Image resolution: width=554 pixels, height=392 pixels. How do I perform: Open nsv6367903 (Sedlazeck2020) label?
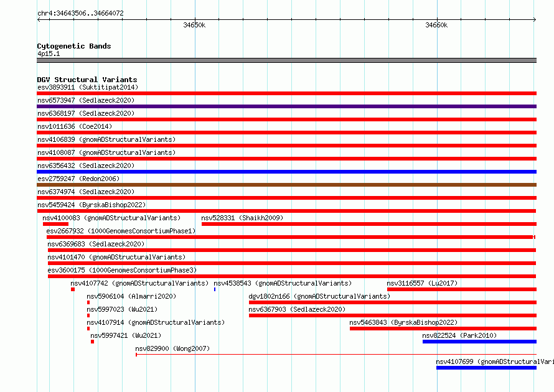click(x=297, y=309)
